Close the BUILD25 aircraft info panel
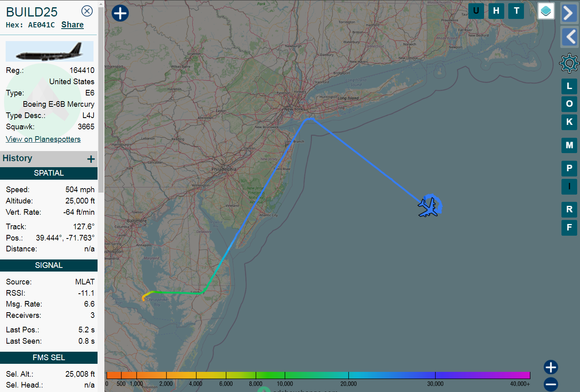Viewport: 580px width, 392px height. (87, 11)
